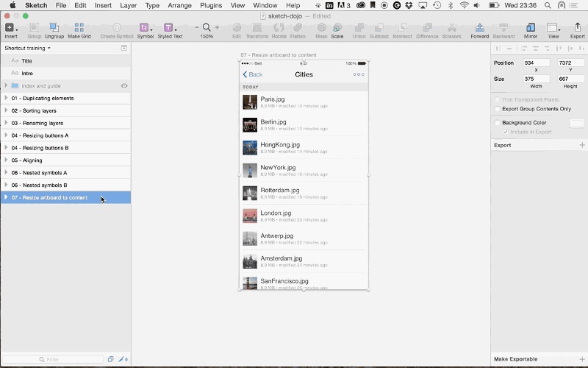The image size is (588, 368).
Task: Click the Forward arrange icon
Action: coord(479,28)
